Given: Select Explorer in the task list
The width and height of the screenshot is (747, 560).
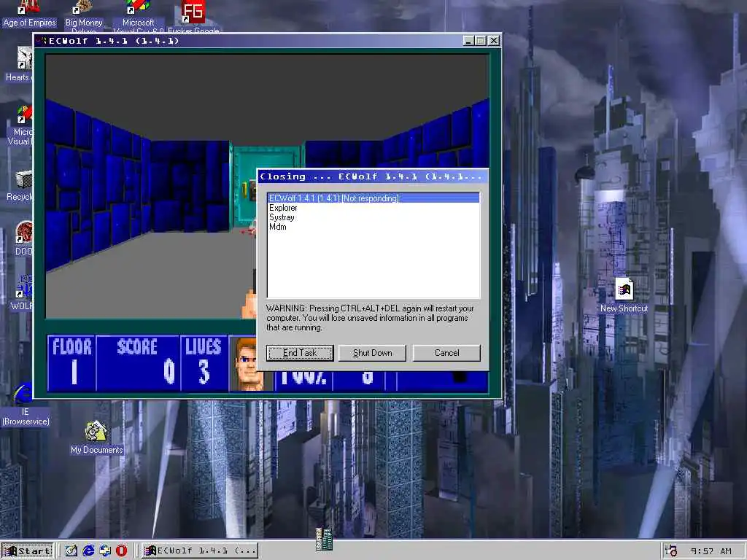Looking at the screenshot, I should pos(283,208).
